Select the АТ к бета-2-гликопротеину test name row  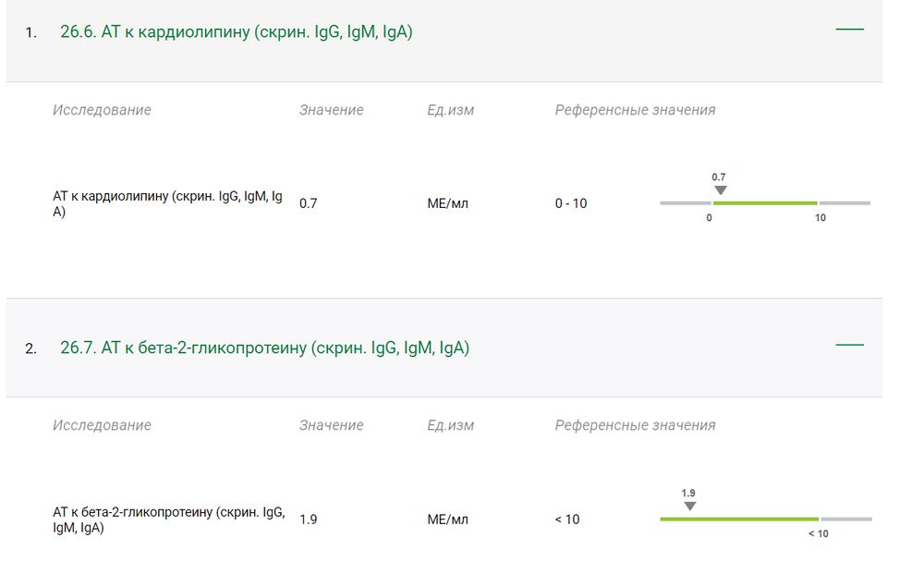click(169, 520)
